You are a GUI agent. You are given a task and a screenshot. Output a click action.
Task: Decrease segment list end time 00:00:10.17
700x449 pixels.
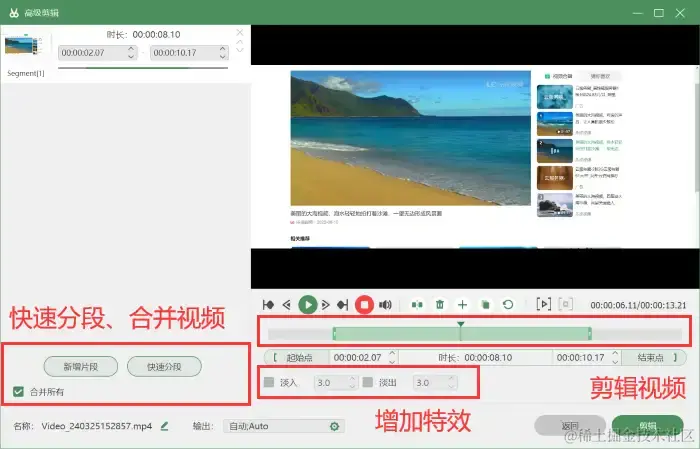tap(223, 56)
